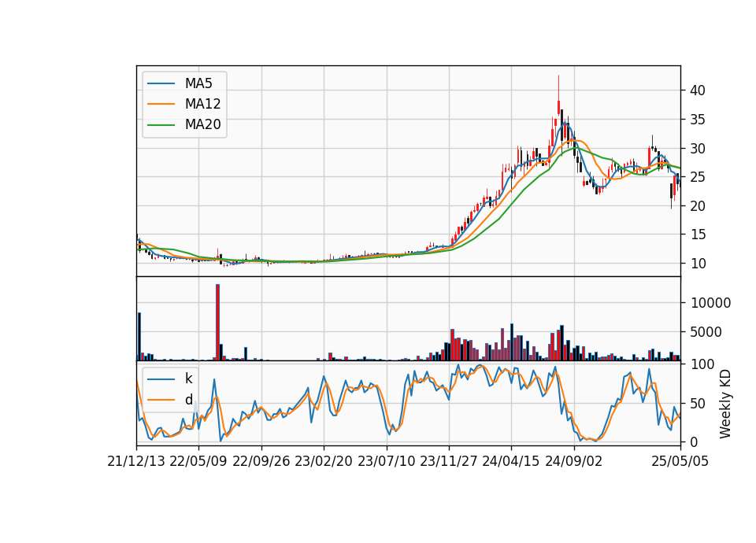
Task: Click the price axis value 20
Action: click(698, 205)
